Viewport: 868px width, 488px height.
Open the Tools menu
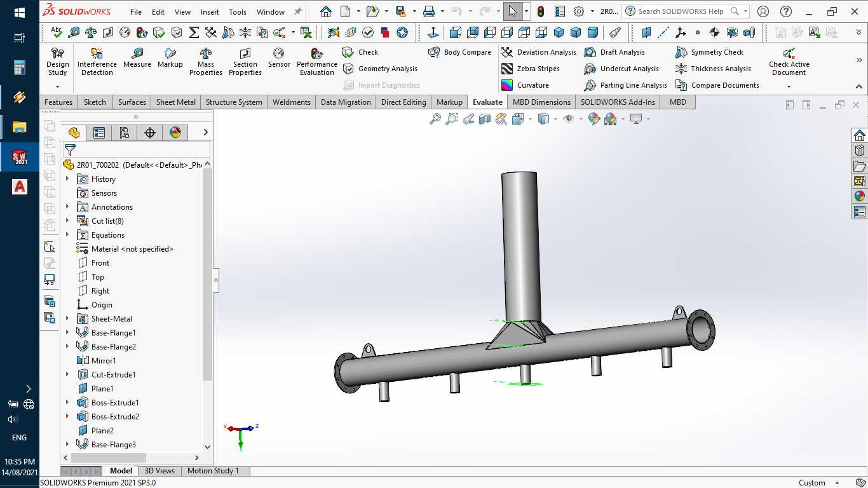tap(238, 11)
